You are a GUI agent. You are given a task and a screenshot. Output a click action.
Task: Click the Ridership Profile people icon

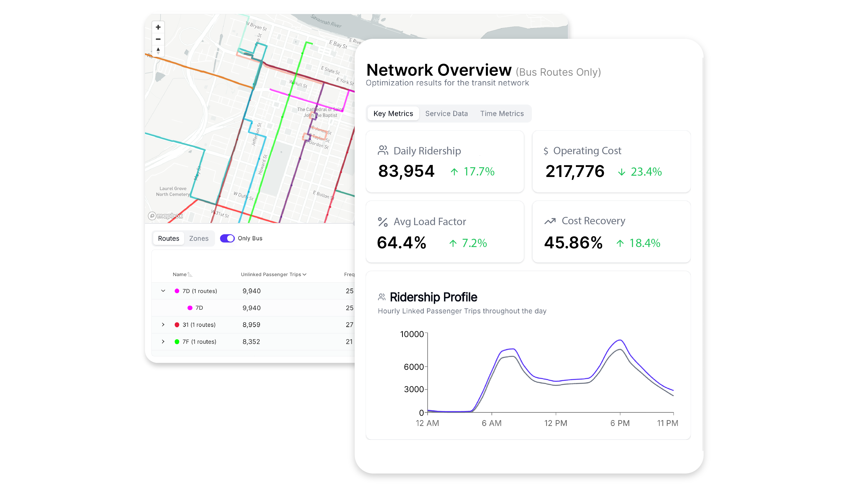point(381,297)
